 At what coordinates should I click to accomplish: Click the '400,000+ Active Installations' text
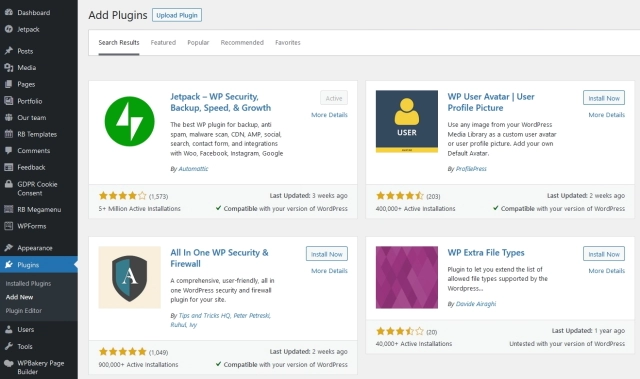tap(416, 208)
